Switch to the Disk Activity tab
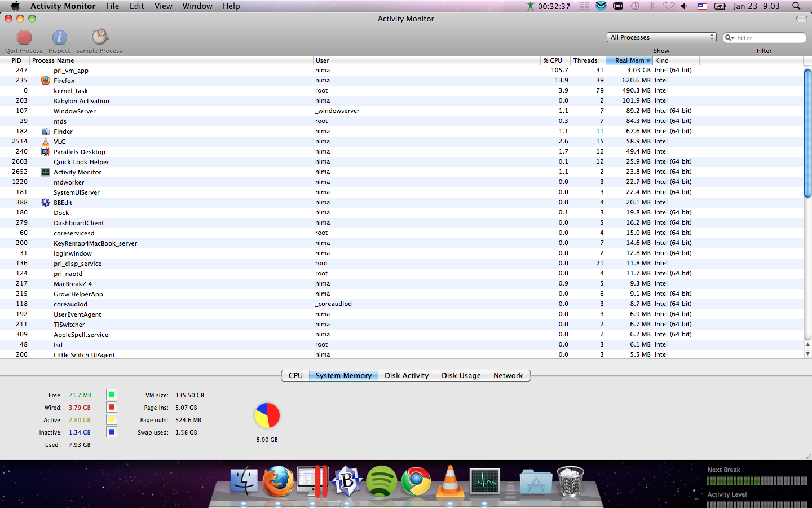 coord(407,375)
